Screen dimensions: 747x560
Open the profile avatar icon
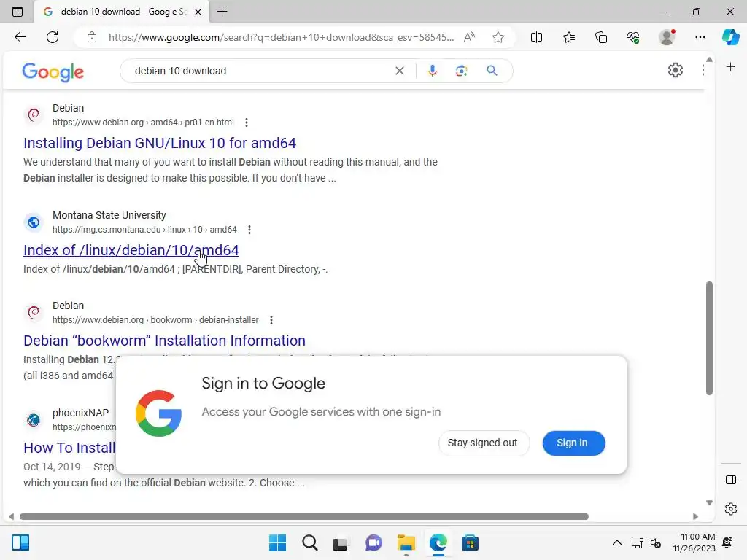[667, 37]
